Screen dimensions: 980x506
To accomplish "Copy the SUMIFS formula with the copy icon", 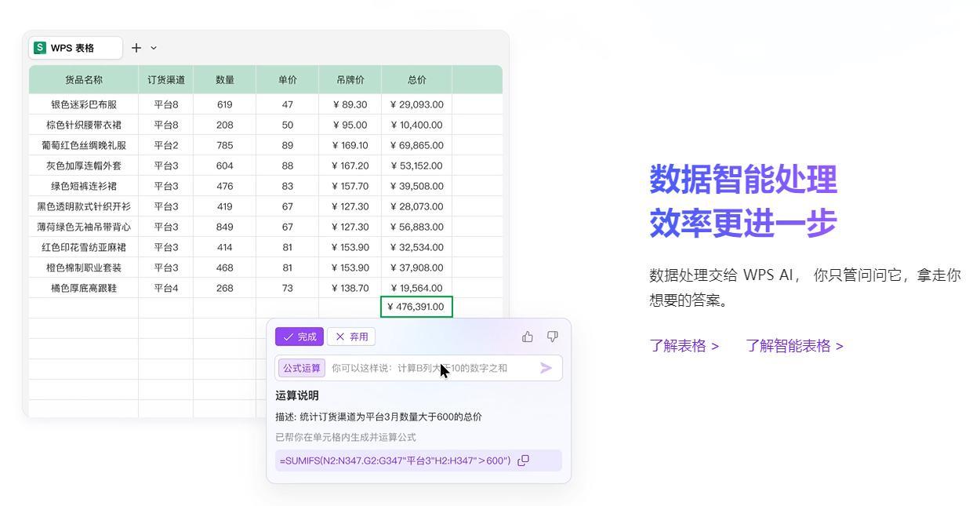I will coord(524,460).
